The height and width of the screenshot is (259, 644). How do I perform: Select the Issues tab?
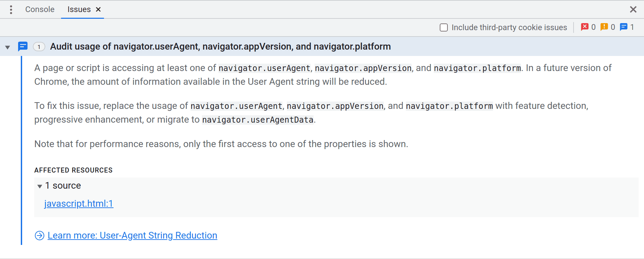79,9
